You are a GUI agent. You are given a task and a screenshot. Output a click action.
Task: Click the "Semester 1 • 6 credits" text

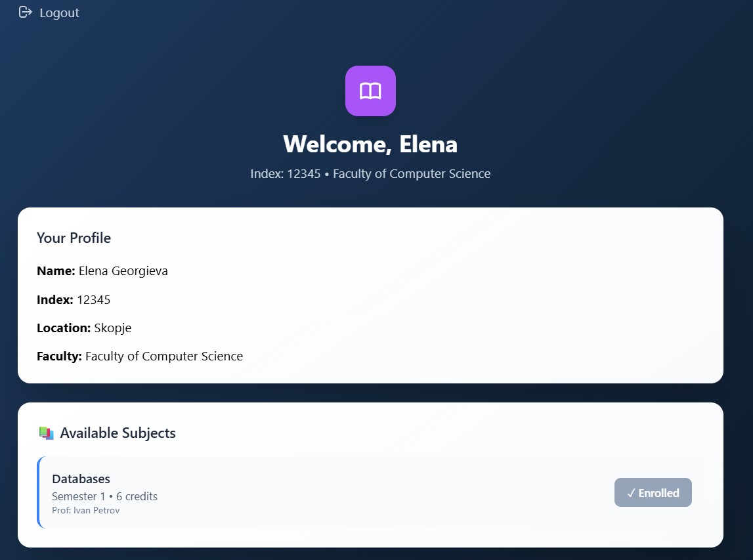(x=104, y=496)
